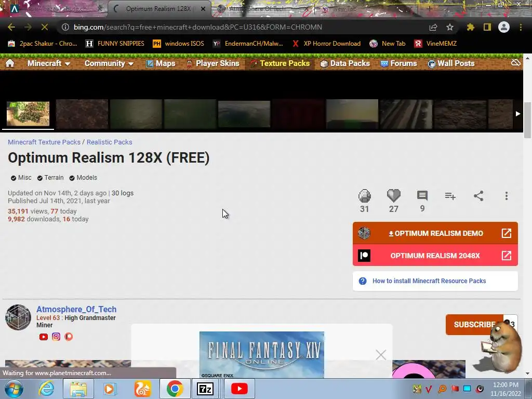
Task: Go to Forums
Action: click(x=398, y=63)
